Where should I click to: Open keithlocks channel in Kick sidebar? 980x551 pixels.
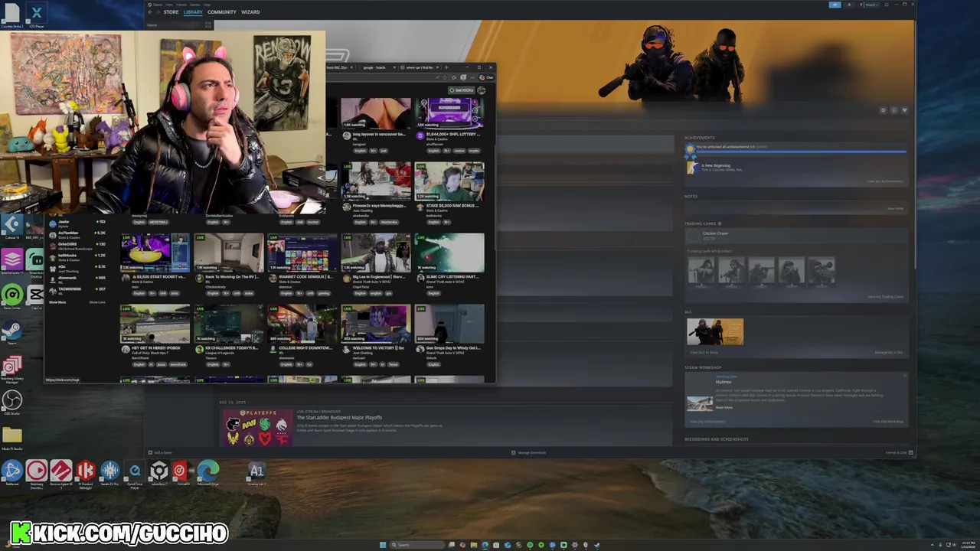click(78, 257)
